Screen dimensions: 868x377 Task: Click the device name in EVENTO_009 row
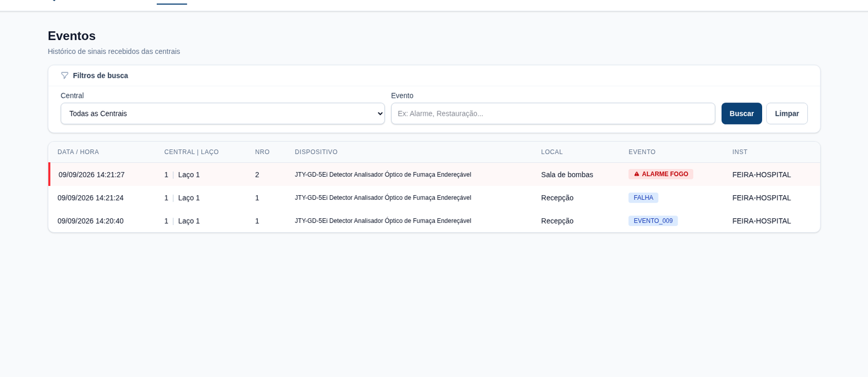383,221
